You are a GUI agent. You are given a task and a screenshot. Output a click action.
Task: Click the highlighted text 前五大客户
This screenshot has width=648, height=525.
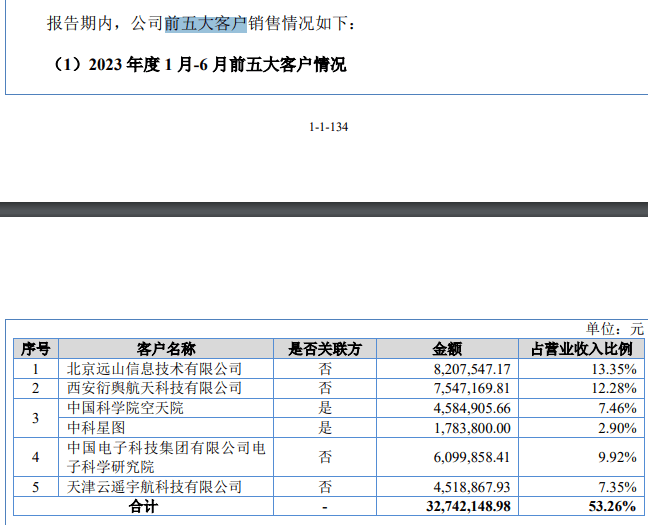click(205, 24)
